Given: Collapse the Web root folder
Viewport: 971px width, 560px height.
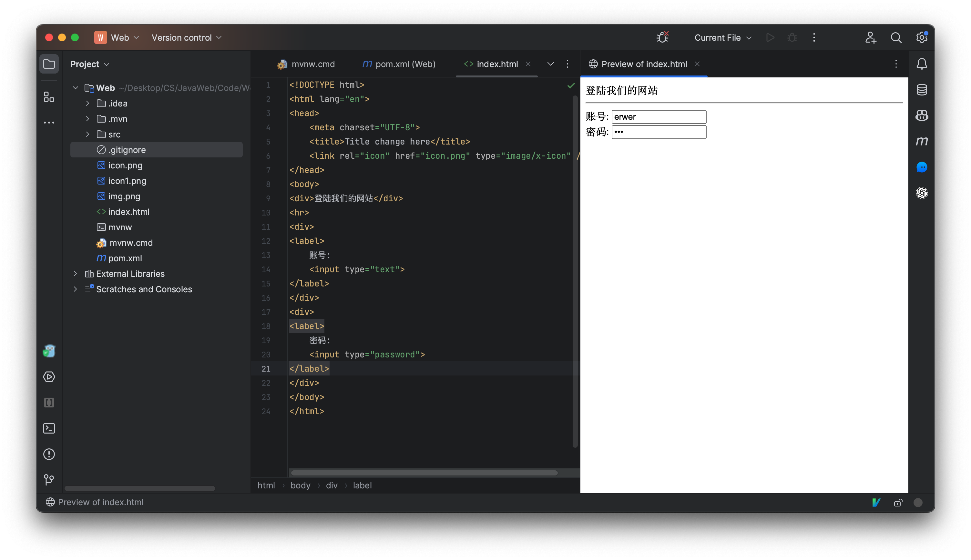Looking at the screenshot, I should coord(76,88).
